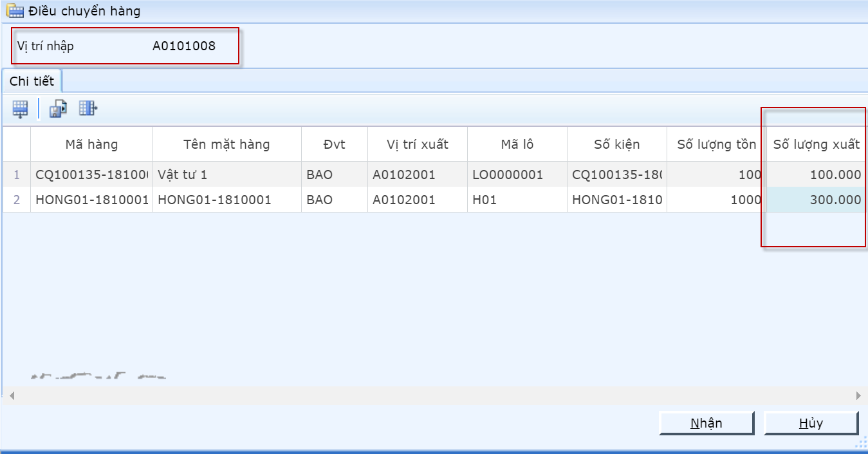This screenshot has height=454, width=868.
Task: Edit the 300.000 Số lượng xuất cell
Action: point(816,200)
